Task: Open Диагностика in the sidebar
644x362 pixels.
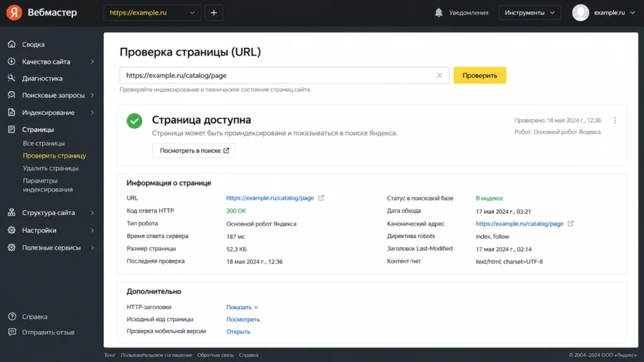Action: [x=42, y=79]
